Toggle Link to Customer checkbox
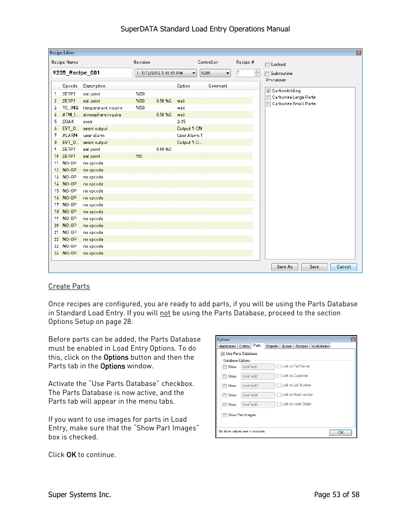The height and width of the screenshot is (532, 411). click(279, 376)
